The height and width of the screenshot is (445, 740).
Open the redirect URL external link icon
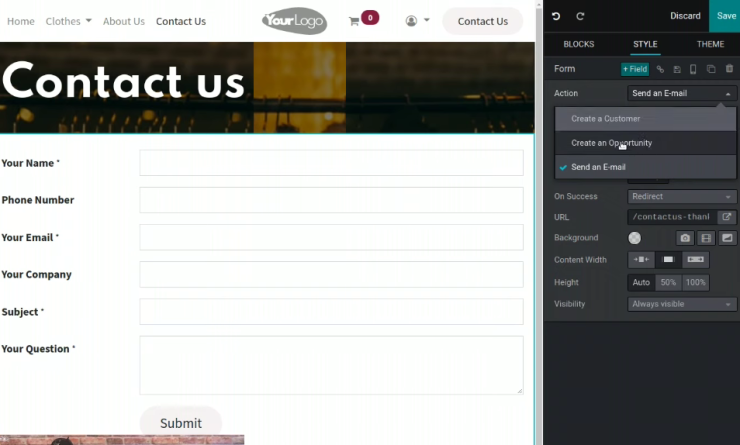[726, 217]
